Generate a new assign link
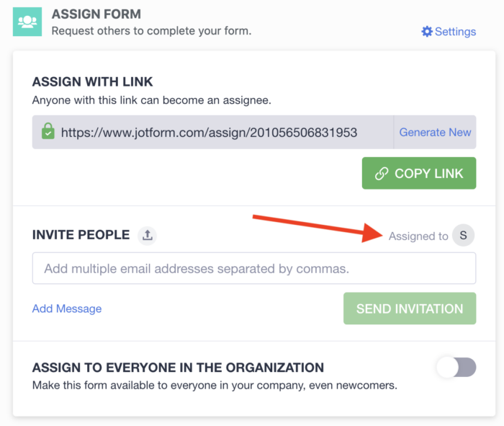Screen dimensions: 504x426 pos(435,133)
